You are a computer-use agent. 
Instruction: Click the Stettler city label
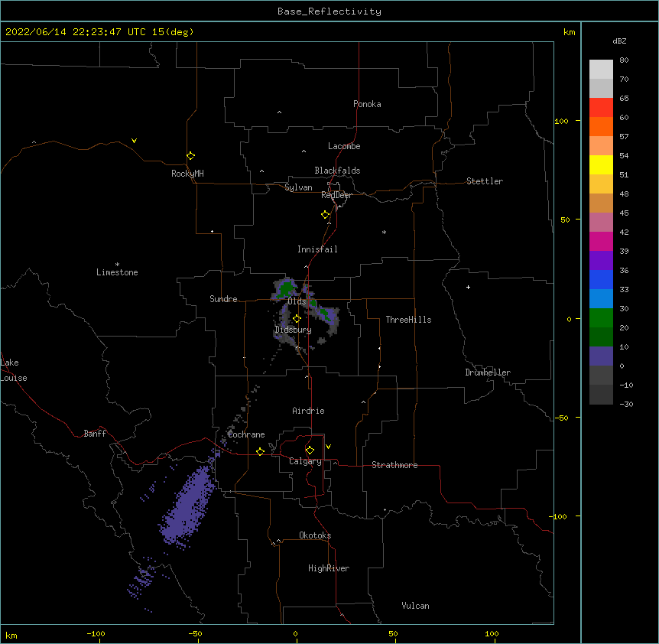coord(485,181)
